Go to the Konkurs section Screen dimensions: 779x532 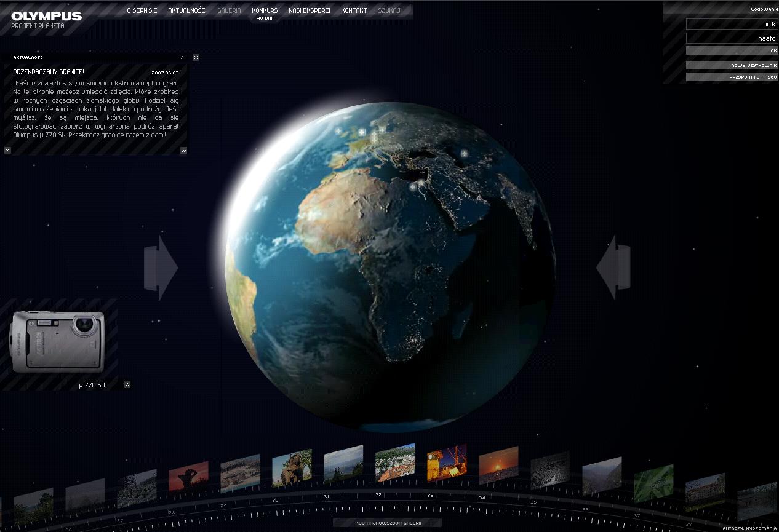pyautogui.click(x=265, y=10)
